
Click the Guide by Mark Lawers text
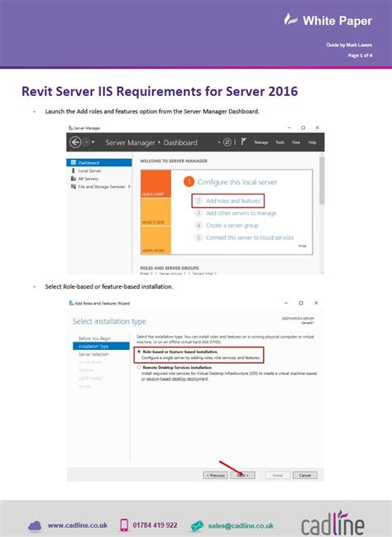349,45
